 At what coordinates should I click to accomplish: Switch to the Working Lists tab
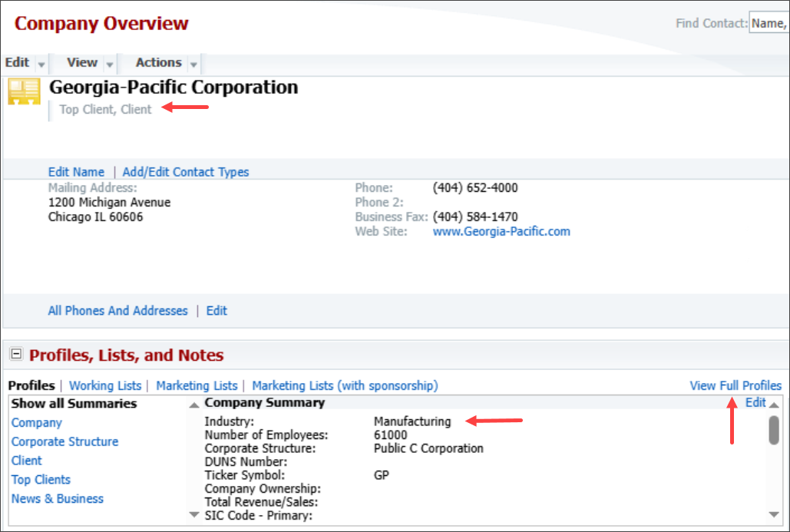click(x=104, y=385)
